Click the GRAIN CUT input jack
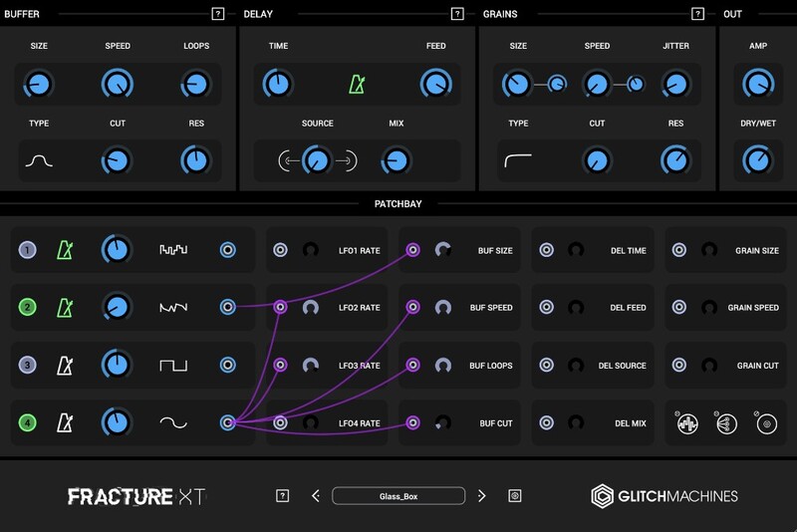This screenshot has width=797, height=532. [679, 365]
